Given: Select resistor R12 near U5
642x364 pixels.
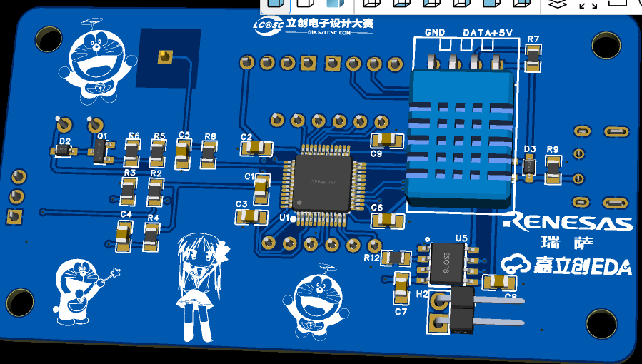Looking at the screenshot, I should 396,258.
